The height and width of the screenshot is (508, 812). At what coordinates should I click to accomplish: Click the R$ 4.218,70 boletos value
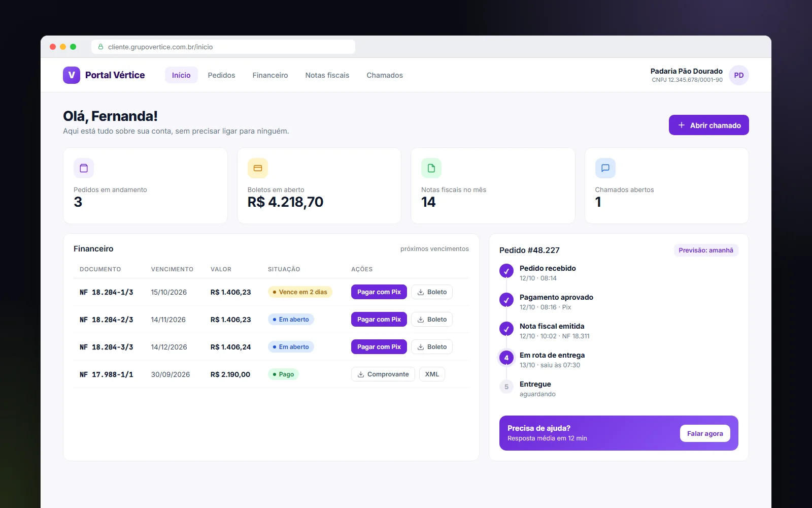(x=285, y=202)
